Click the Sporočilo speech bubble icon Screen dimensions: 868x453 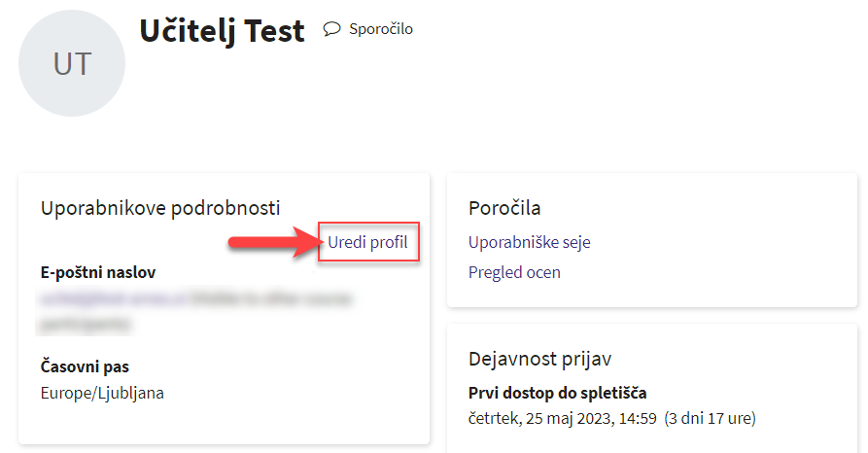click(331, 29)
